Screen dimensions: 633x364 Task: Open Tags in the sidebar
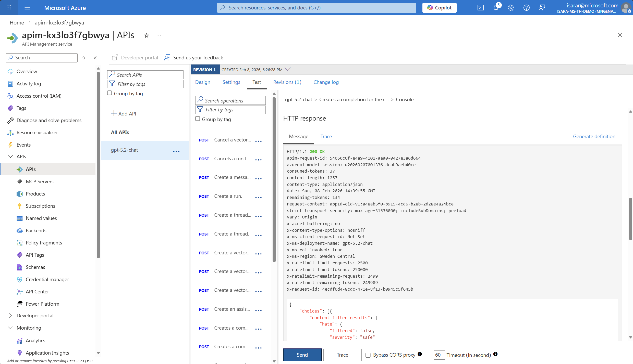pyautogui.click(x=21, y=108)
